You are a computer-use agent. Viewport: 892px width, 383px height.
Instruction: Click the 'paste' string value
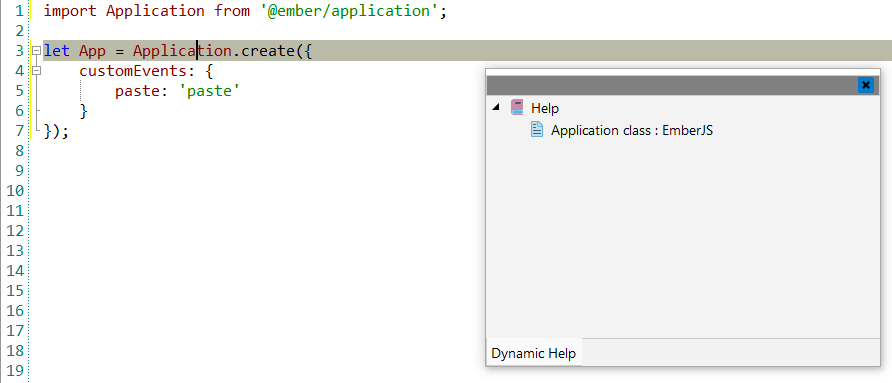coord(213,91)
